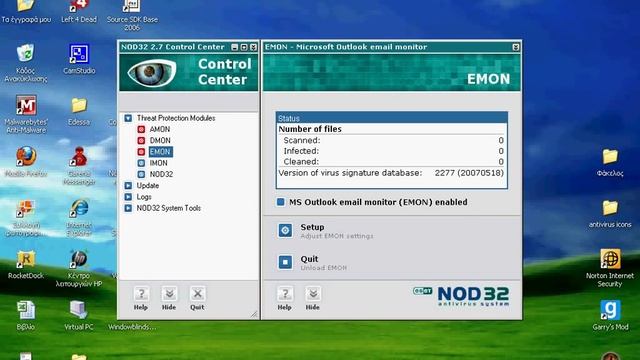Click the Logs label in tree
Viewport: 640px width, 360px height.
pyautogui.click(x=144, y=197)
